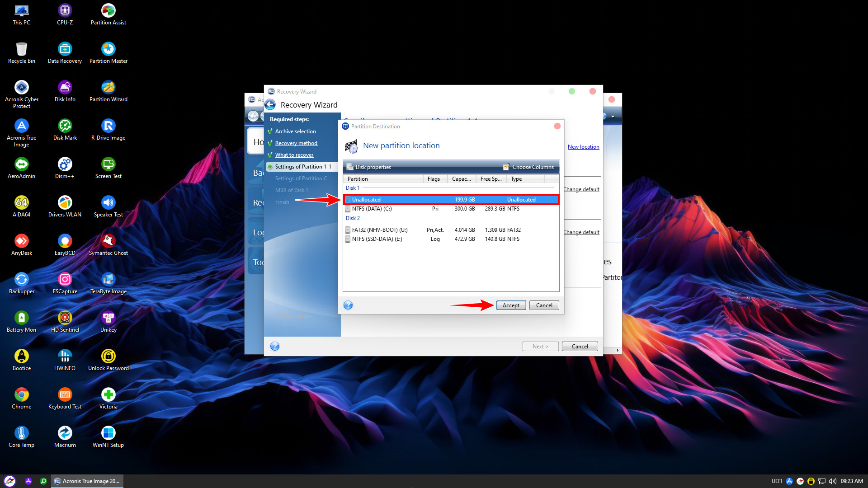Screen dimensions: 868x488
Task: Go to What to recover step
Action: [x=294, y=155]
